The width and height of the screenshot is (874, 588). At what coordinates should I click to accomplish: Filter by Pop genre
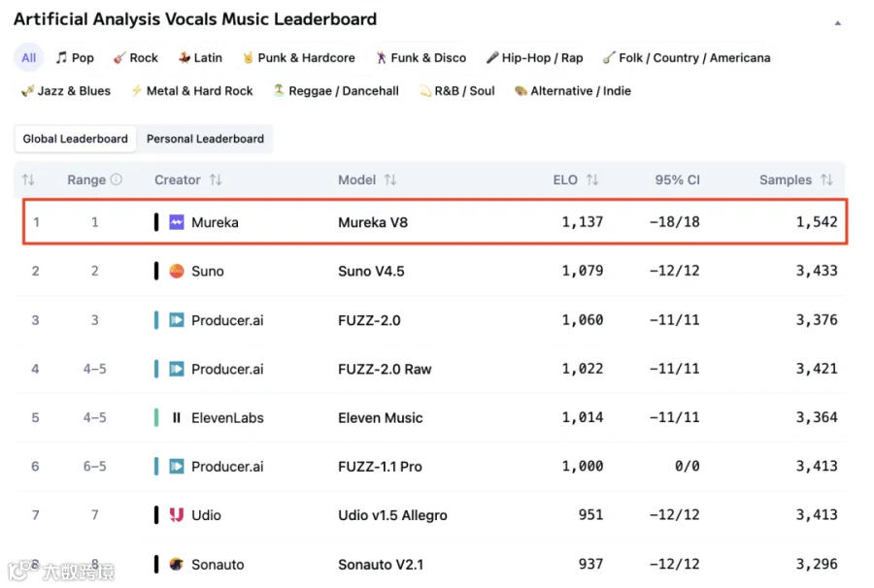coord(75,58)
